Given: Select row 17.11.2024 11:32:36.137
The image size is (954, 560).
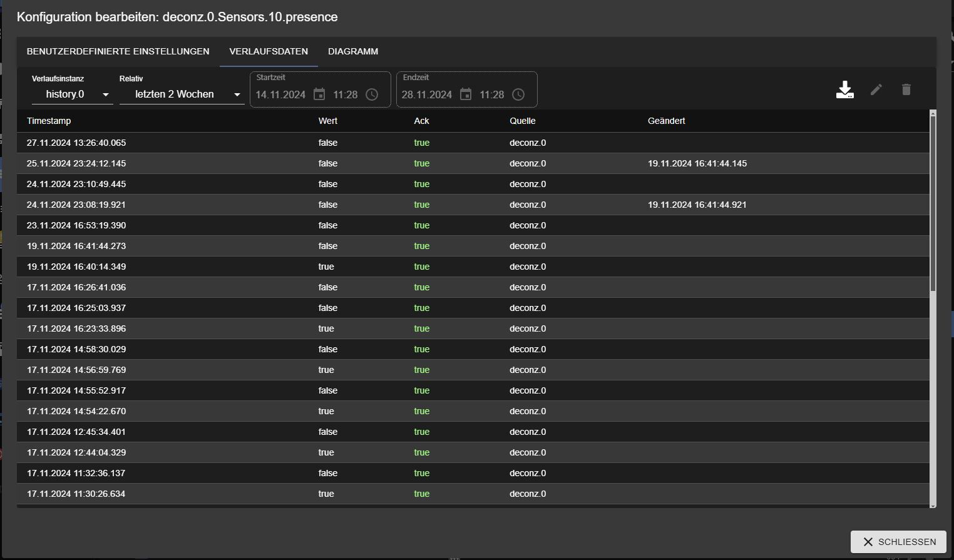Looking at the screenshot, I should pos(473,473).
